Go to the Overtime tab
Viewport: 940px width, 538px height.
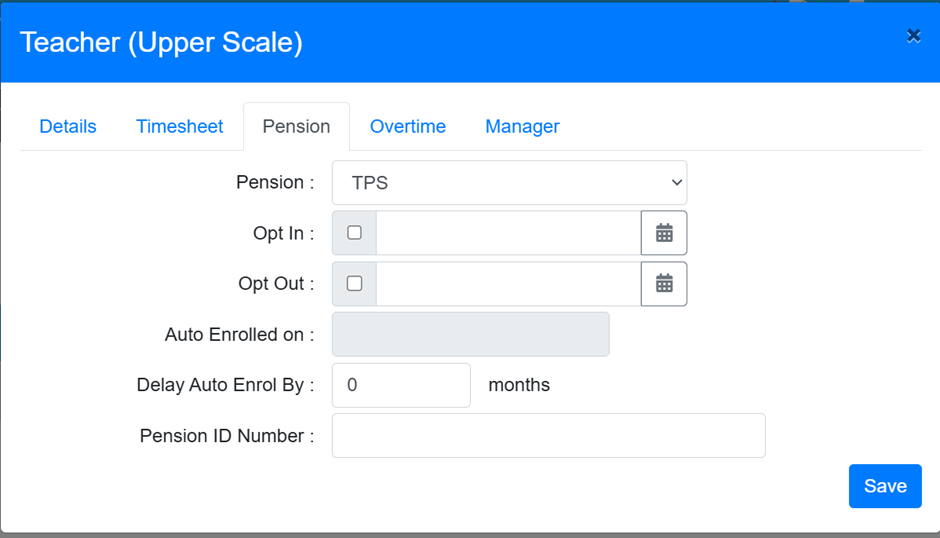[408, 127]
